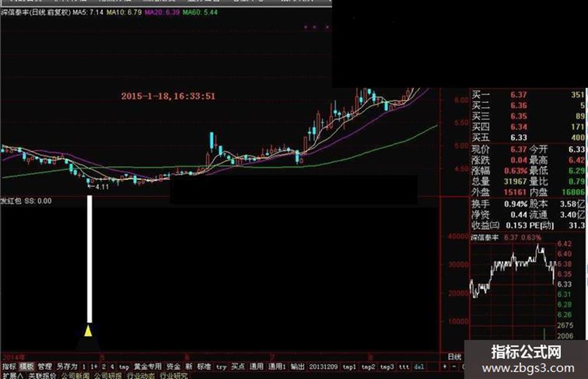Viewport: 588px width, 379px height.
Task: Click the 深信泰丰 chart title
Action: (35, 12)
